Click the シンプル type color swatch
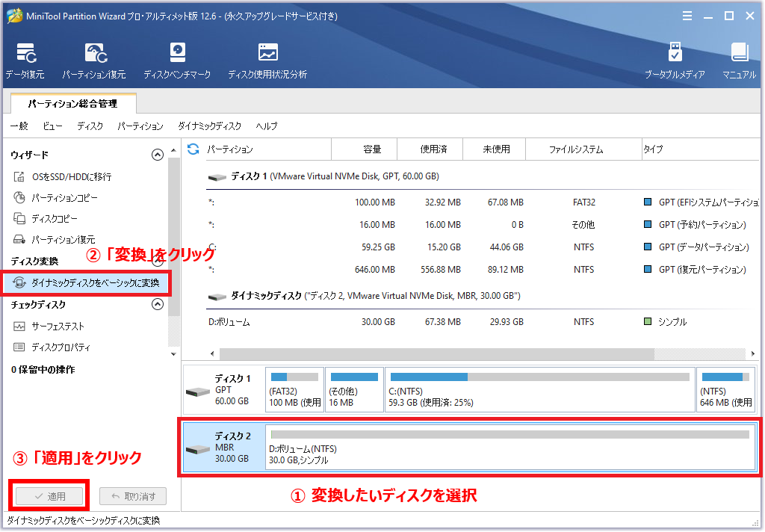This screenshot has width=765, height=532. tap(648, 321)
